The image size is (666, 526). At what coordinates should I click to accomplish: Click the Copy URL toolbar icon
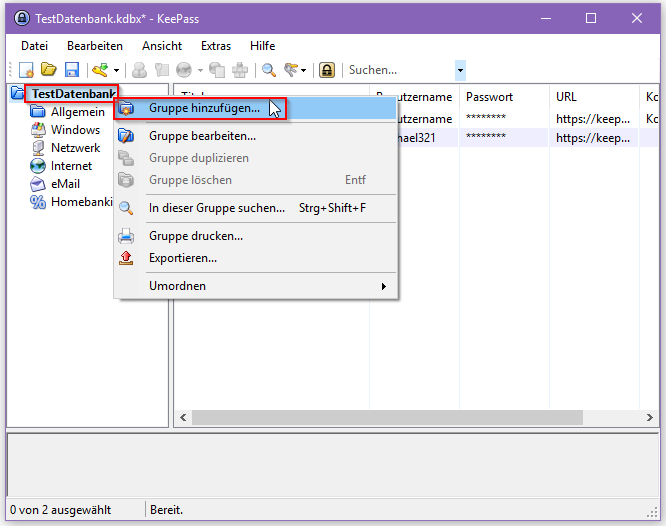tap(217, 70)
